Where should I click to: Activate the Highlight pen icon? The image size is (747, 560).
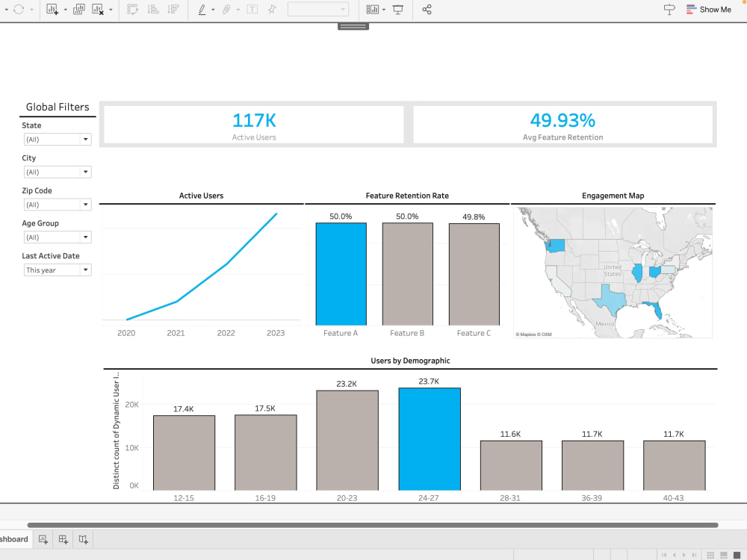point(202,10)
